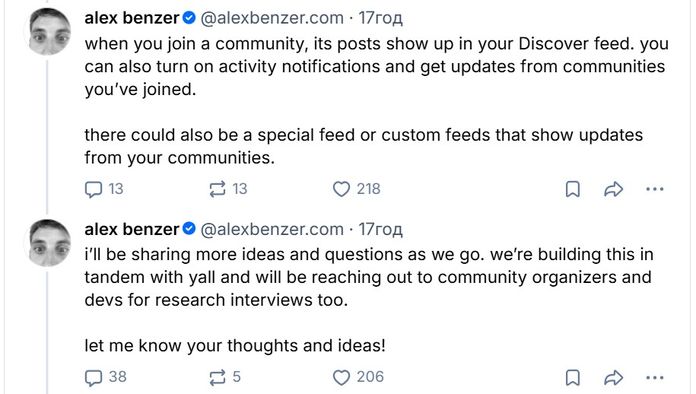Open the post text about sharing ideas
696x394 pixels.
point(368,300)
